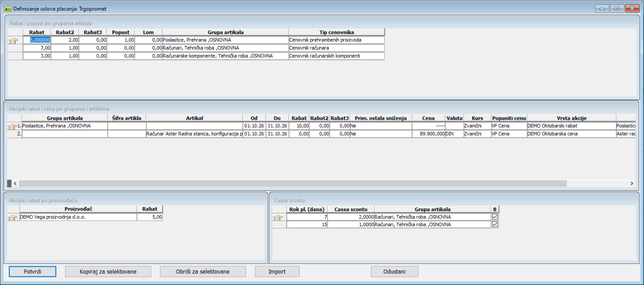
Task: Click the horizontal scrollbar right arrow
Action: click(x=632, y=183)
